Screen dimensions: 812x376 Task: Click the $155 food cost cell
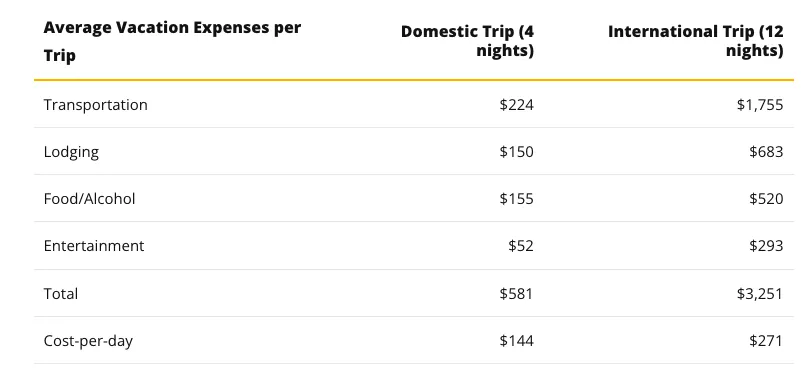(x=516, y=199)
